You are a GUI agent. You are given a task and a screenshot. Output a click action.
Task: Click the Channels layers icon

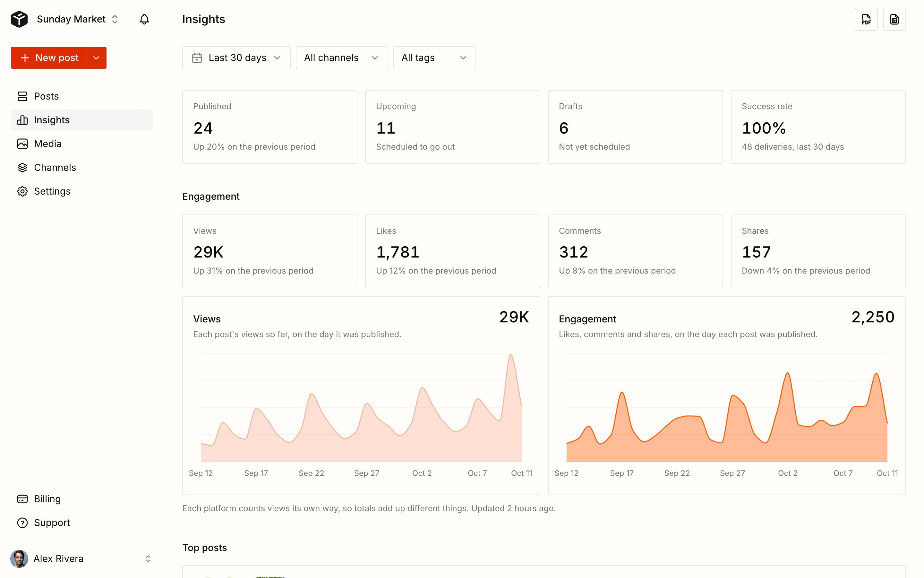22,167
